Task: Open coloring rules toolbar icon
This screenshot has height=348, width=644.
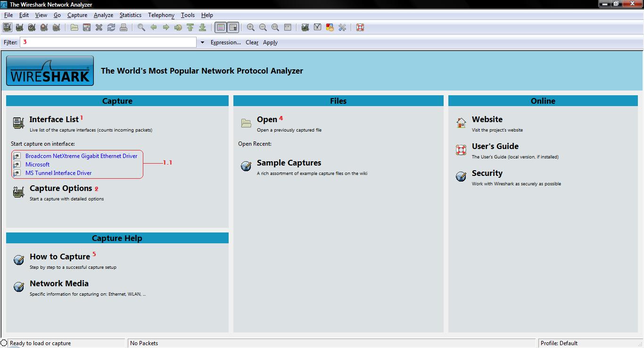Action: pyautogui.click(x=330, y=27)
